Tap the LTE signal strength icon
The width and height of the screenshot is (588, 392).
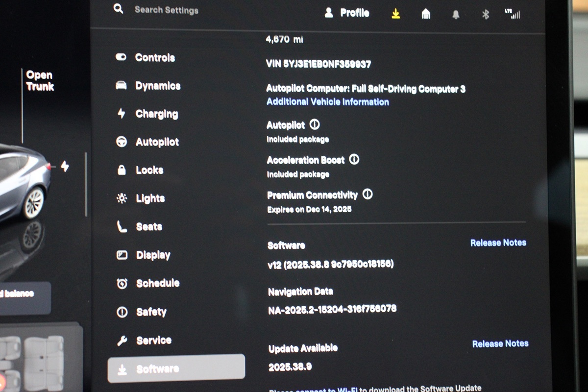coord(513,14)
